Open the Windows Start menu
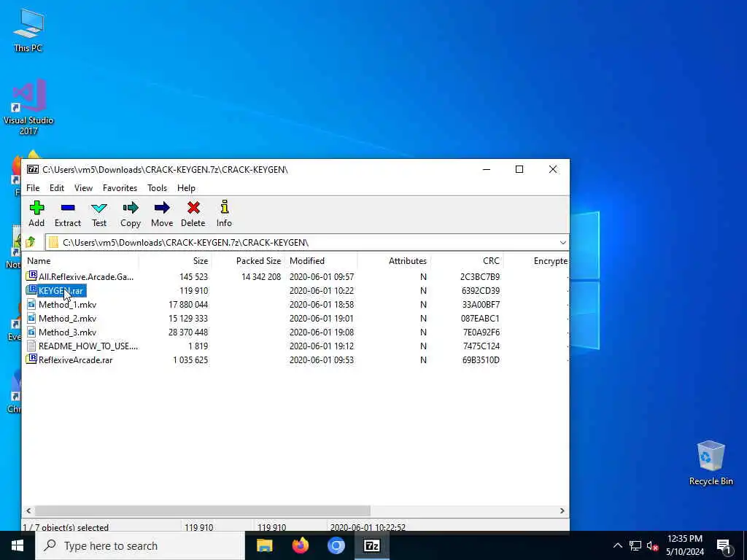The width and height of the screenshot is (747, 560). tap(18, 545)
